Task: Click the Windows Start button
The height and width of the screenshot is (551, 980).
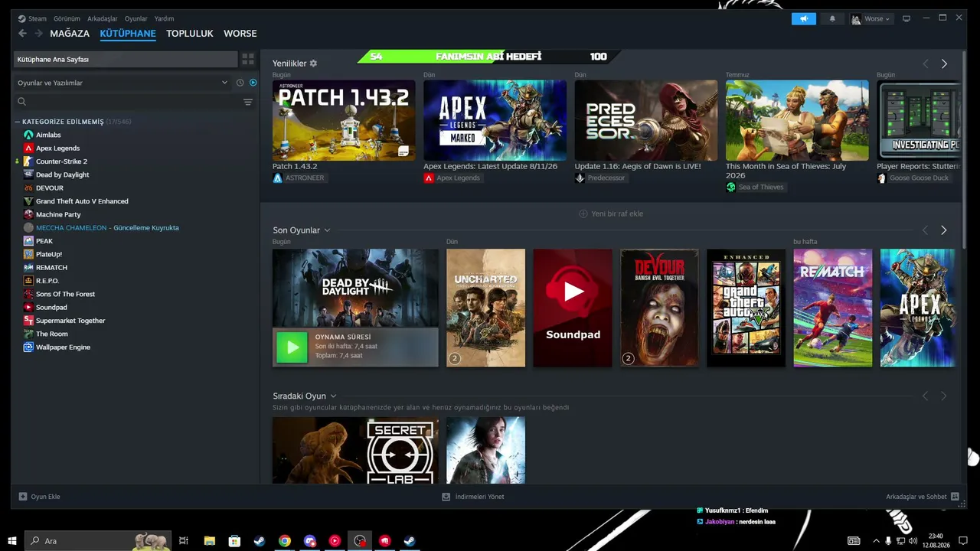Action: (x=12, y=541)
